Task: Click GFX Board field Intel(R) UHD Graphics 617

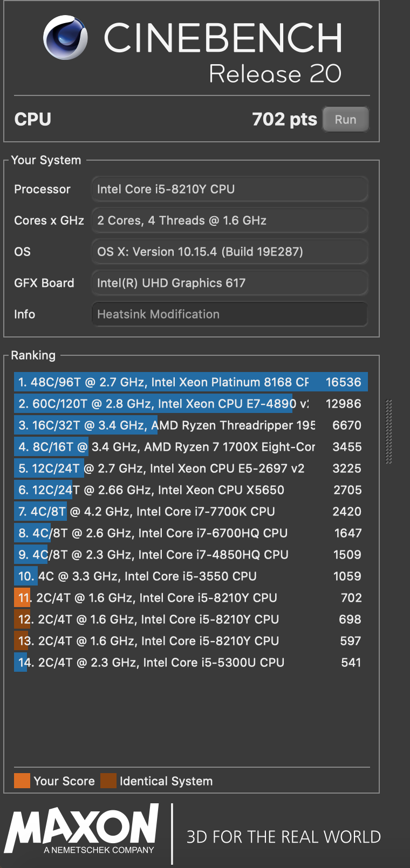Action: [230, 283]
